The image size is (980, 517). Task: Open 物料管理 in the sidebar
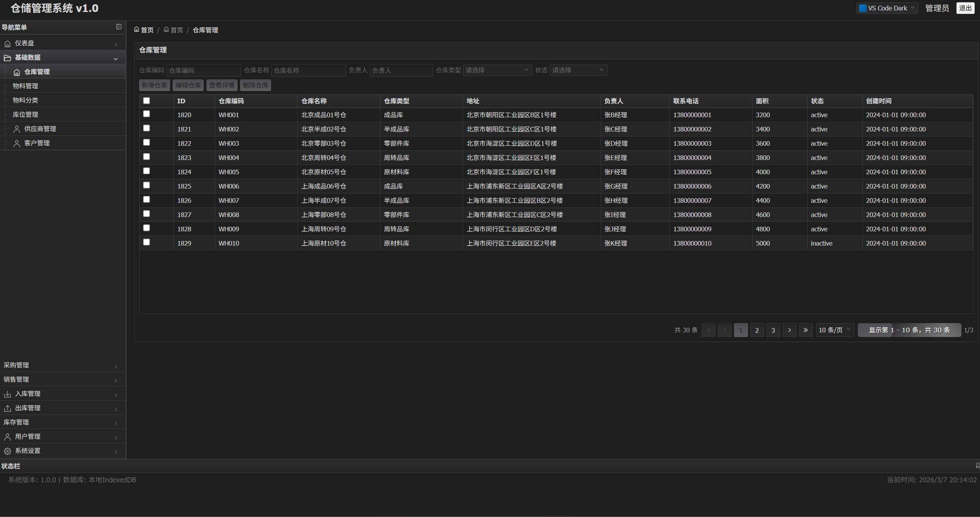[25, 86]
